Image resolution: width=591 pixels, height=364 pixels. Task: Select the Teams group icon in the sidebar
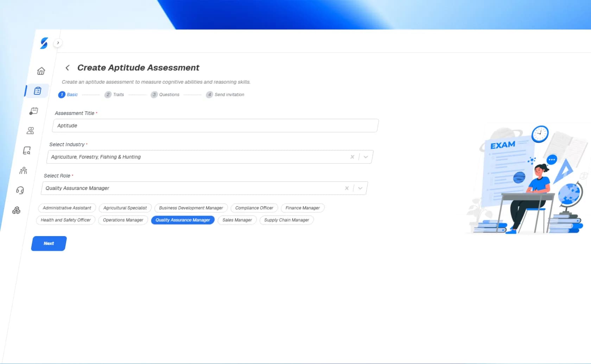pos(23,170)
